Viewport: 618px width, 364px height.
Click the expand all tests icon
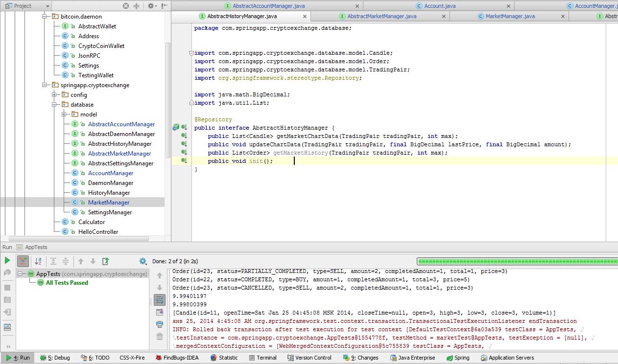click(x=53, y=261)
